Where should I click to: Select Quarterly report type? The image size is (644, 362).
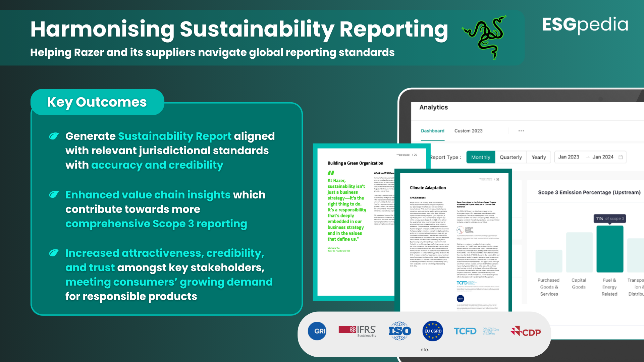[511, 157]
